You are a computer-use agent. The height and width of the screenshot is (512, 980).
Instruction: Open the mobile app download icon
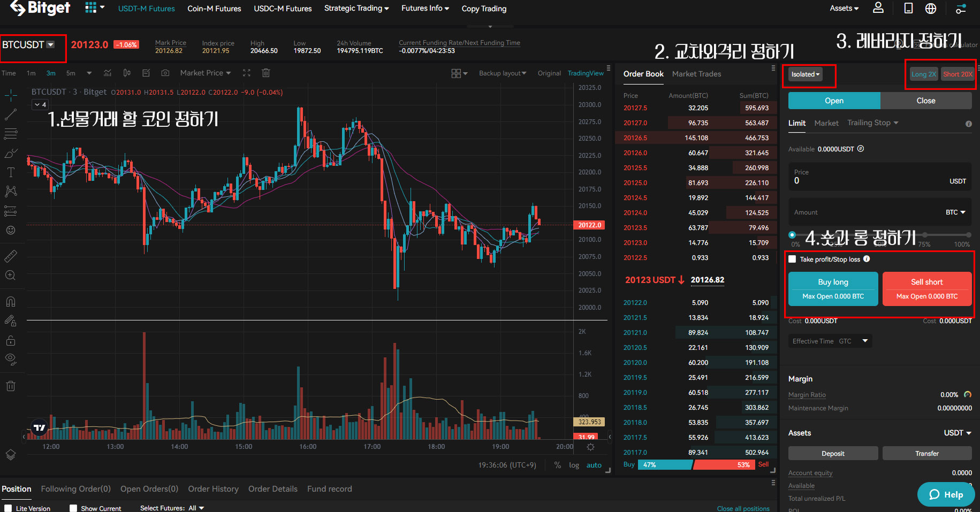[908, 8]
